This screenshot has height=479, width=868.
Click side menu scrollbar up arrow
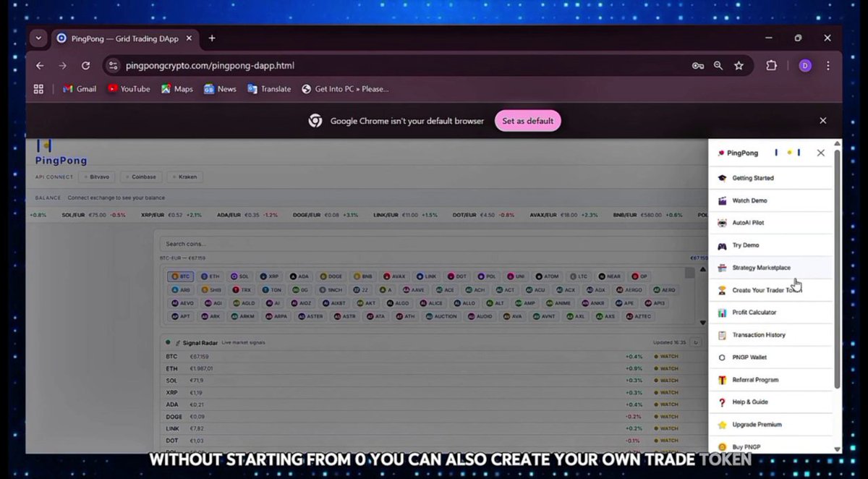(x=838, y=143)
